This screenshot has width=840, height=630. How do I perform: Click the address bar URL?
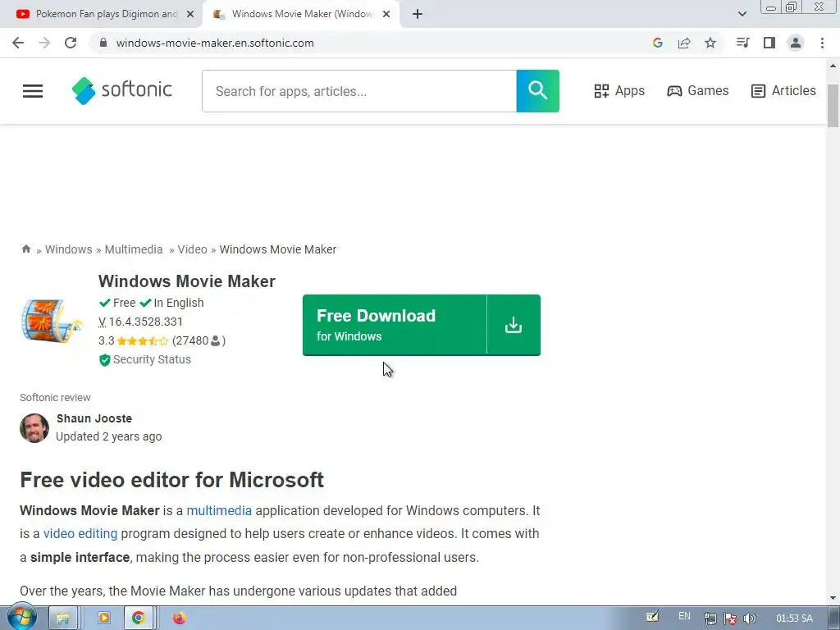[x=215, y=43]
